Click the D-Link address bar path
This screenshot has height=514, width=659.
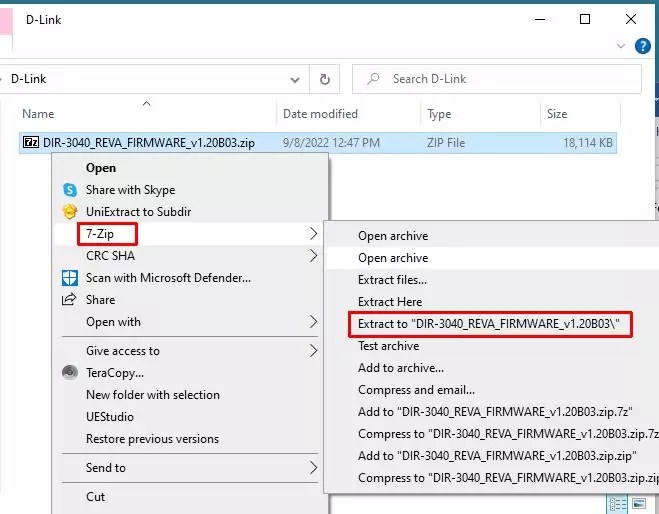point(29,79)
